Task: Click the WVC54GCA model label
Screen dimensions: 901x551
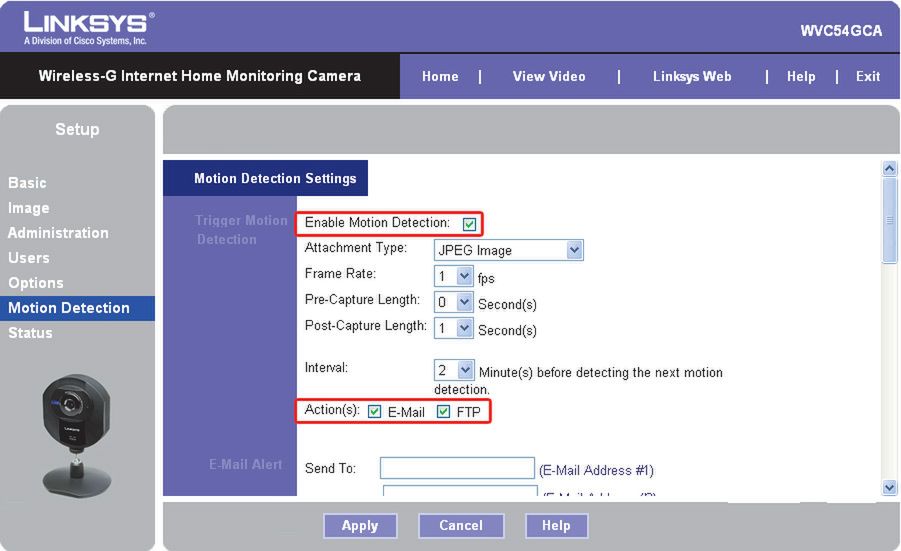Action: pyautogui.click(x=841, y=30)
